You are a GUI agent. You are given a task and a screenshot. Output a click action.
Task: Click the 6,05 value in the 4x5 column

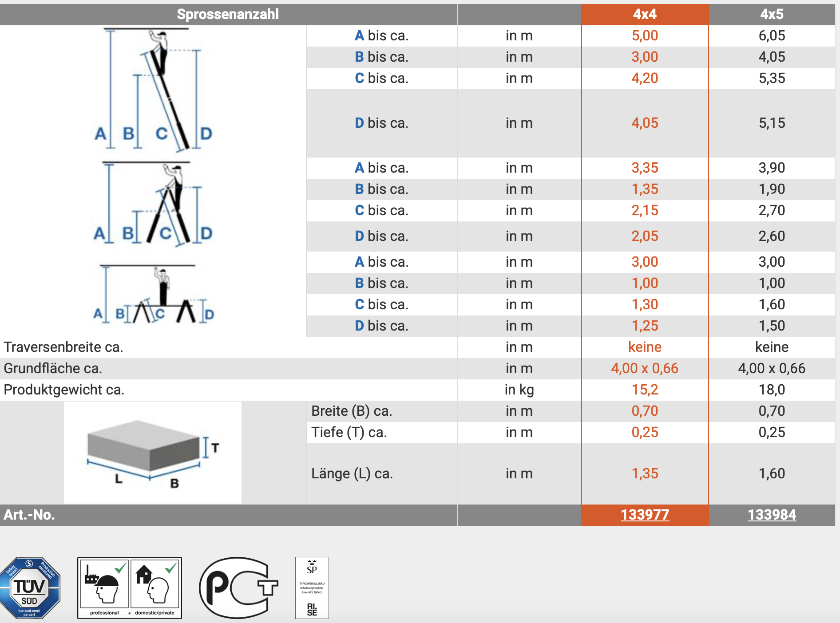point(772,35)
